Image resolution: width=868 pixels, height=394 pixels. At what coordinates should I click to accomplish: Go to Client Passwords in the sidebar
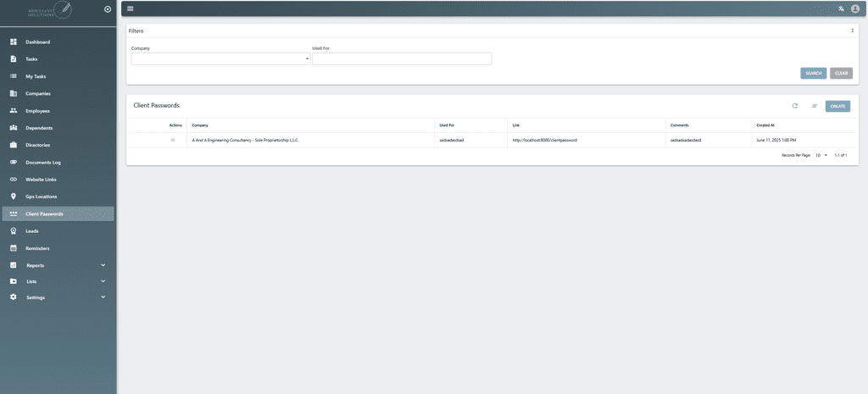click(x=58, y=214)
